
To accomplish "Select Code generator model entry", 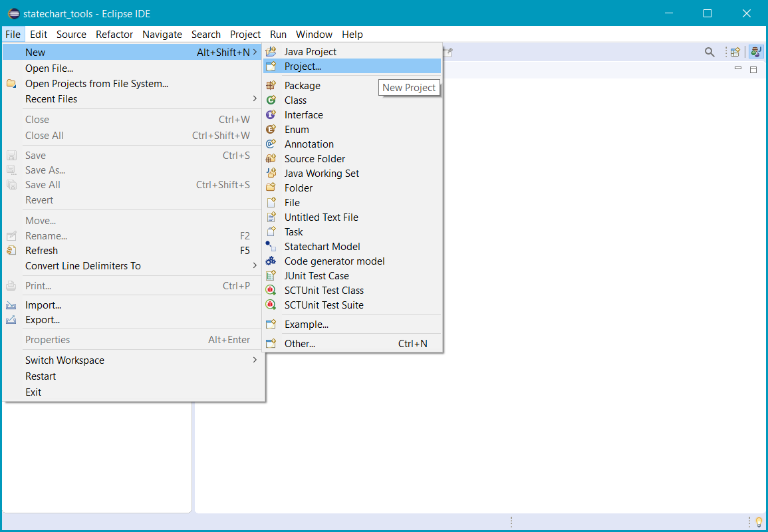I will [352, 261].
